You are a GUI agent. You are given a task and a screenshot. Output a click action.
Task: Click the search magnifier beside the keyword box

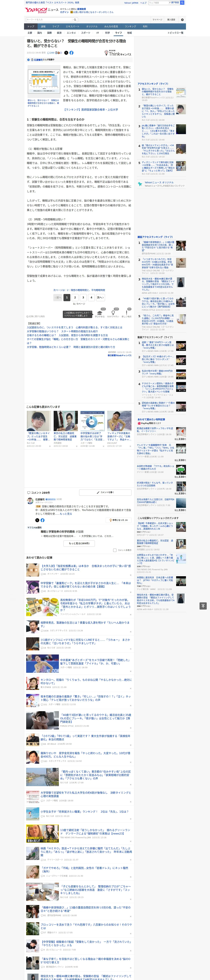coord(75,19)
